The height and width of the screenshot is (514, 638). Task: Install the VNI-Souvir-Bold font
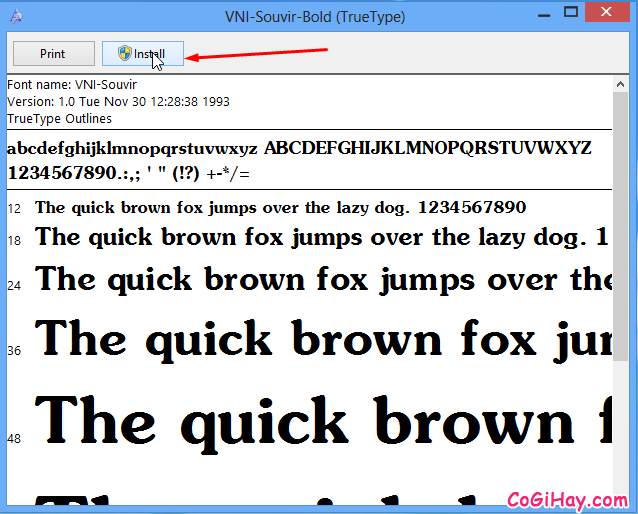142,53
